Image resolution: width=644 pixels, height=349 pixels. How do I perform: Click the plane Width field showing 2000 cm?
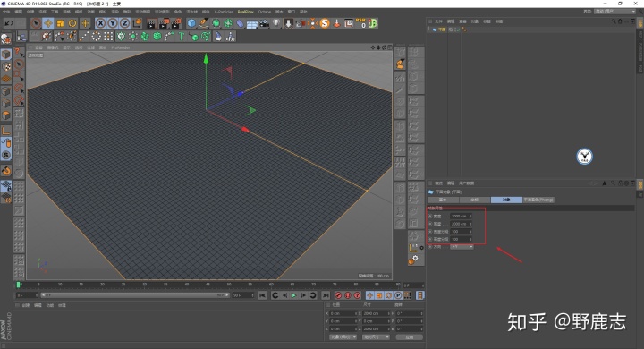click(461, 217)
